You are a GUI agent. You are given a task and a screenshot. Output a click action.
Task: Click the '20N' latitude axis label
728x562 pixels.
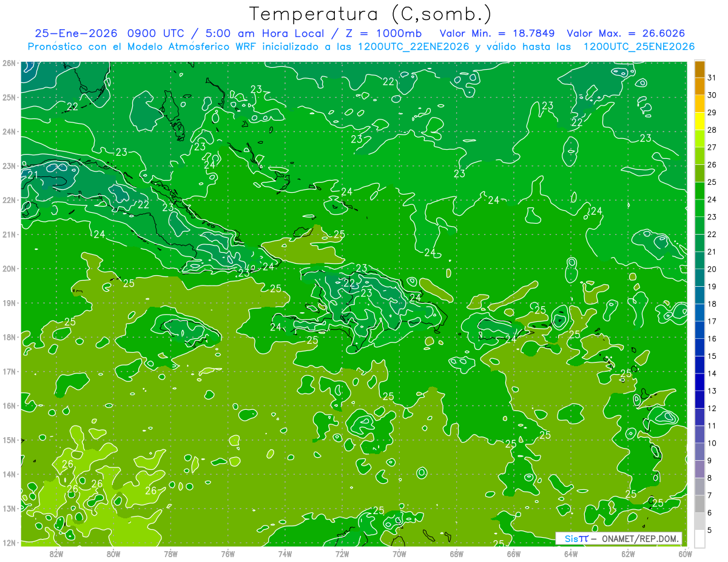[9, 268]
